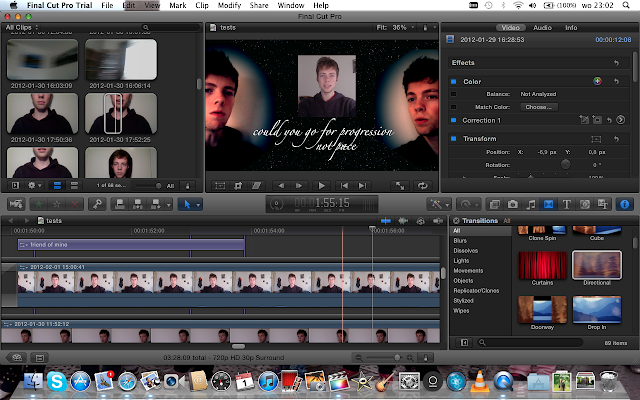Select the Blurs transition category
Viewport: 640px width, 400px height.
click(460, 241)
